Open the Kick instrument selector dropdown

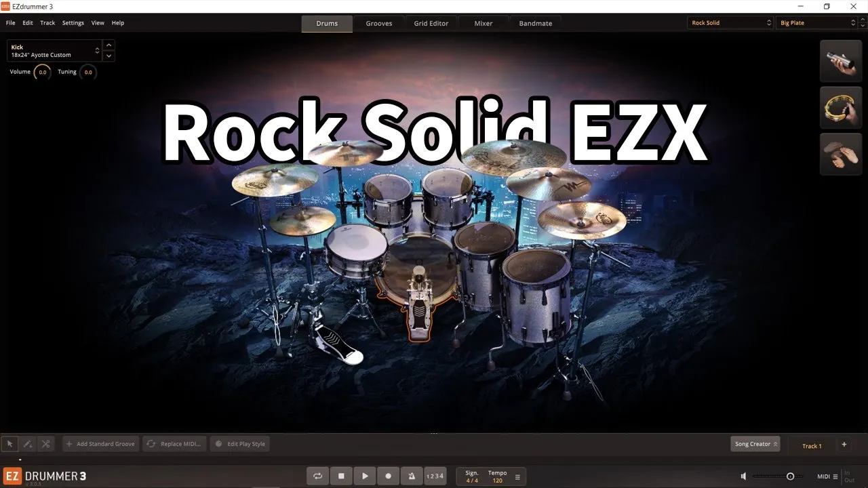pos(54,51)
